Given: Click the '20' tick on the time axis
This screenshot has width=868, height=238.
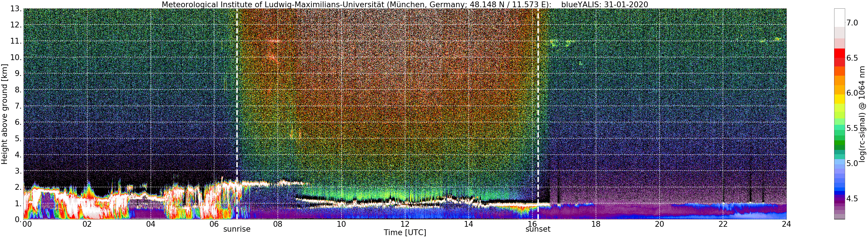Looking at the screenshot, I should point(659,224).
